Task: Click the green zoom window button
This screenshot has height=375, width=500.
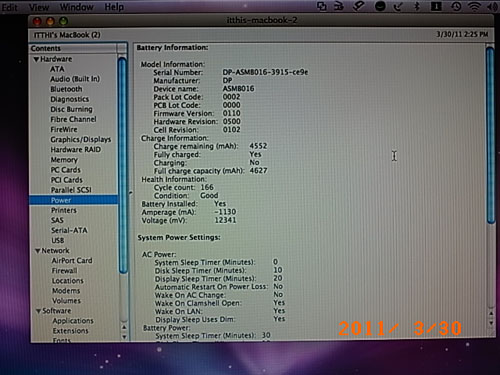Action: pos(63,21)
